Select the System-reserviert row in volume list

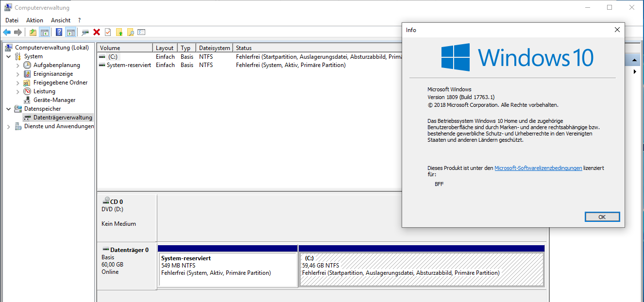pyautogui.click(x=250, y=65)
